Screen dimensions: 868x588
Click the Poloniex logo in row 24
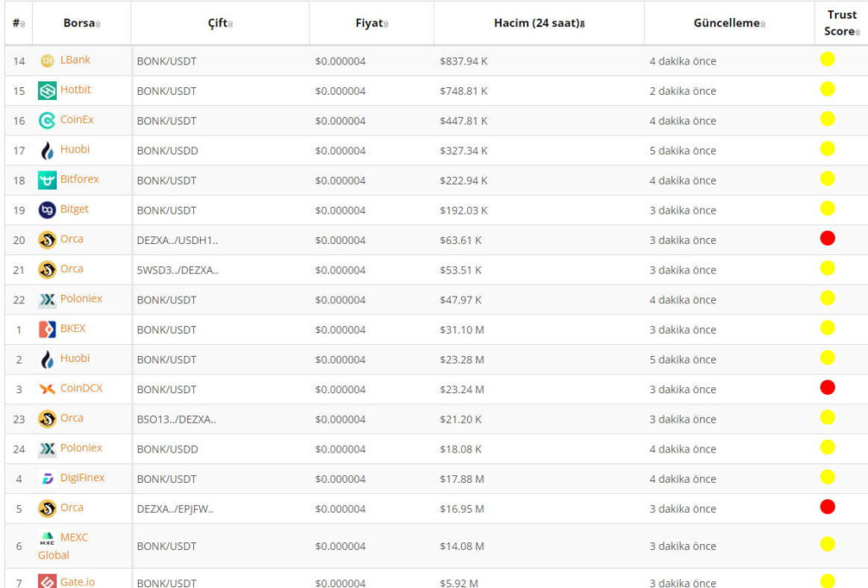(47, 449)
